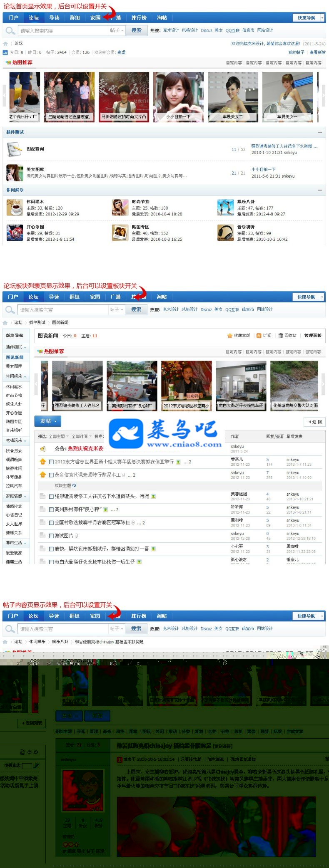329x868 pixels.
Task: Click the home icon beside the 论坛 breadcrumb in the top screenshot
Action: [5, 44]
